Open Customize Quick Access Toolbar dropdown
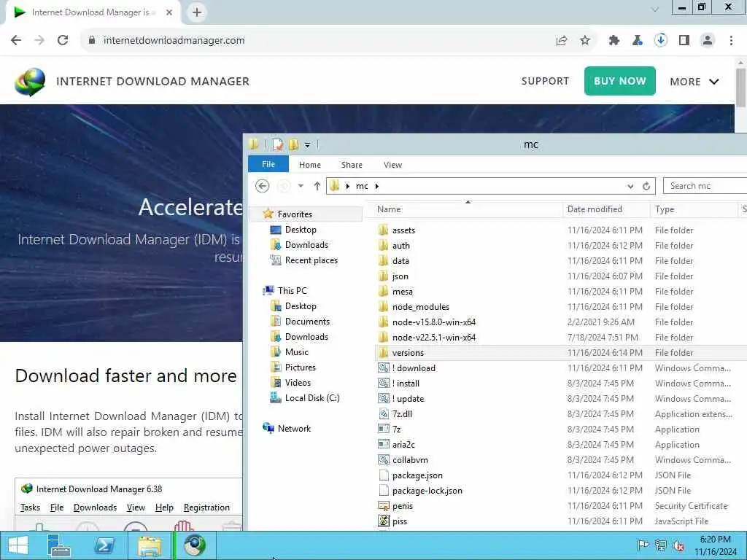This screenshot has width=747, height=560. 307,145
